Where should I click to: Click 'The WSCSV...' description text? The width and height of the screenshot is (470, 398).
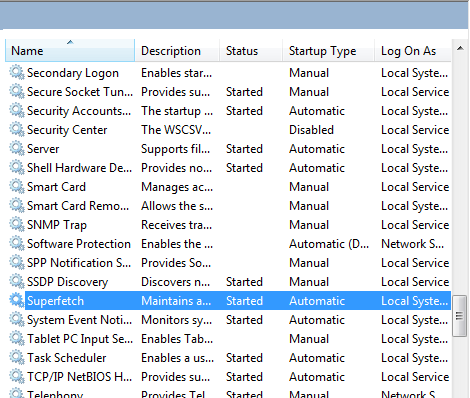point(176,130)
